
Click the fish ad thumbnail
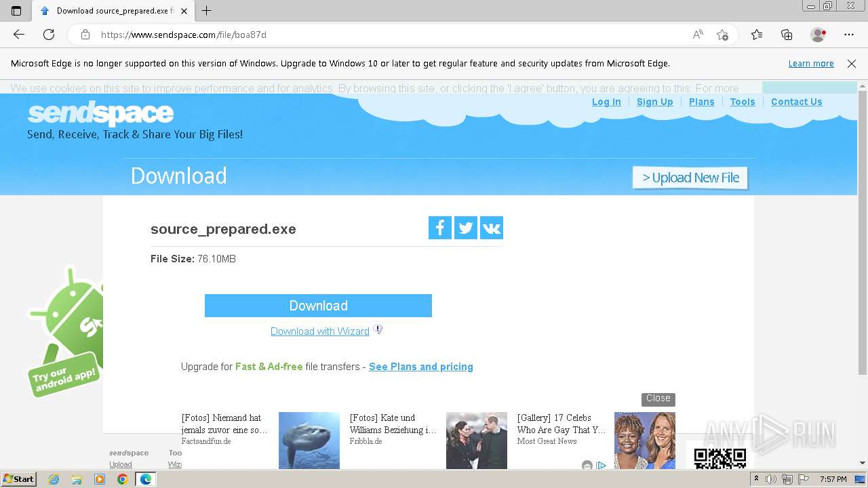click(x=309, y=441)
